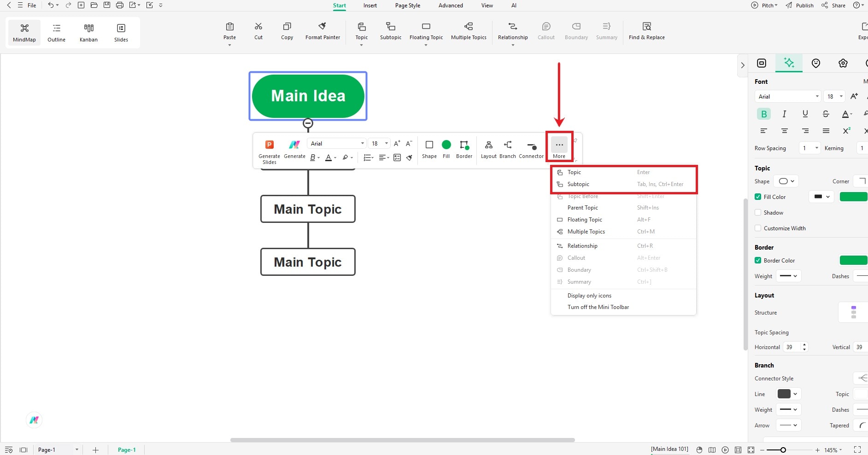Switch to Kanban view mode

(88, 32)
